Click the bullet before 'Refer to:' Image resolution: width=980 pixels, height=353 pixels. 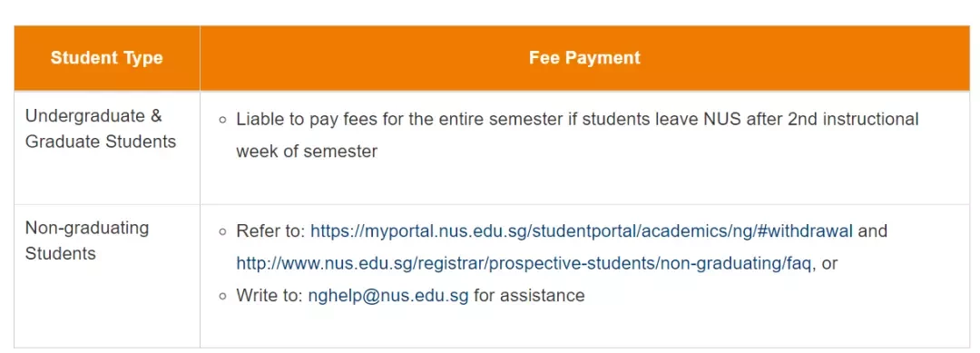223,232
